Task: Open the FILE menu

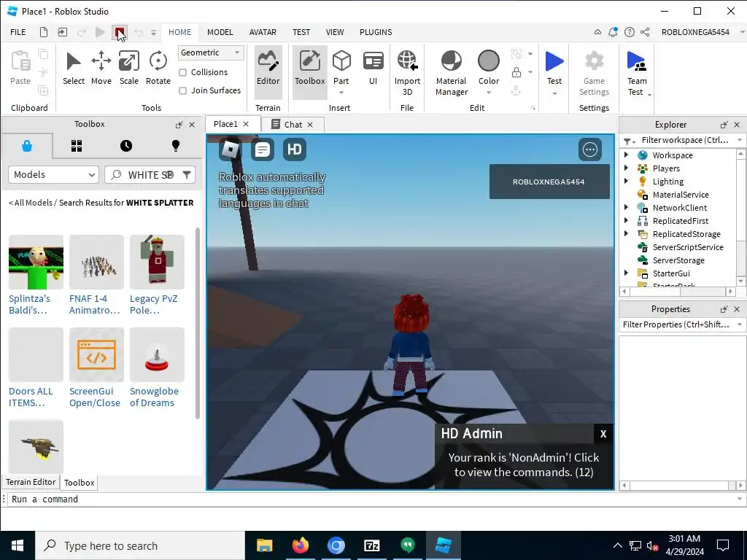Action: pyautogui.click(x=18, y=32)
